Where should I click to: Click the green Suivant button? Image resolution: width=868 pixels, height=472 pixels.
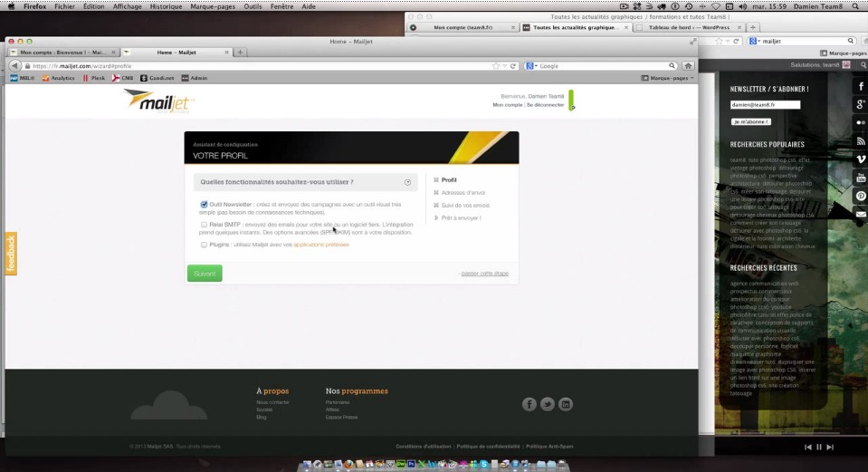[205, 273]
